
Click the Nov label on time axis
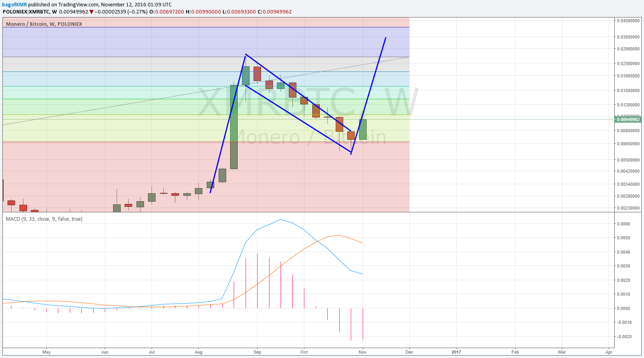coord(362,352)
